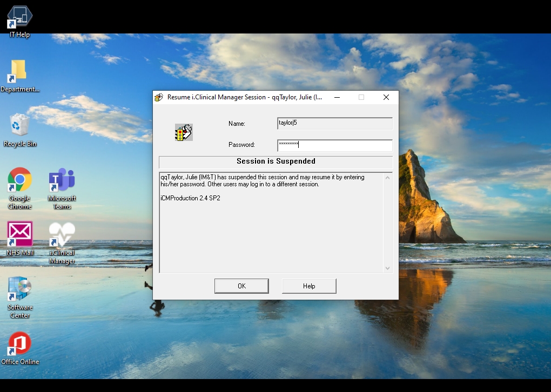Click the traffic light icon in dialog

click(x=184, y=132)
